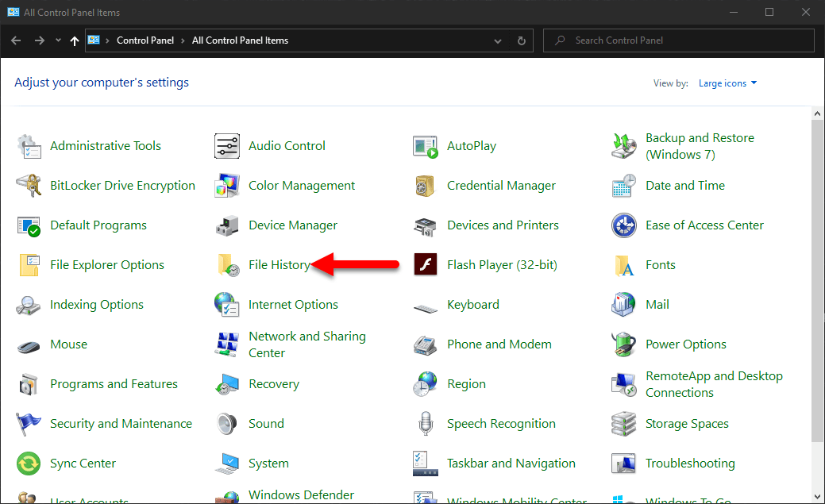Viewport: 825px width, 504px height.
Task: Expand the chevron after Control Panel breadcrumb
Action: click(183, 40)
